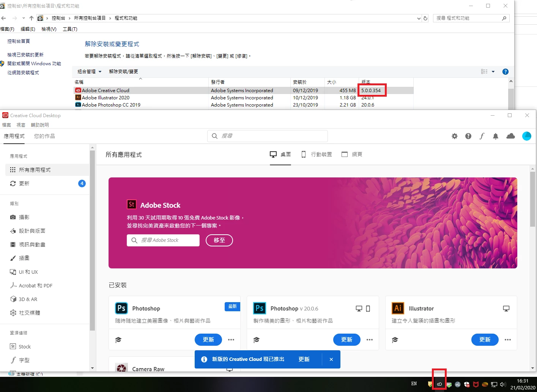This screenshot has width=537, height=392.
Task: Open 檢視(V) menu in Control Panel window
Action: point(49,29)
